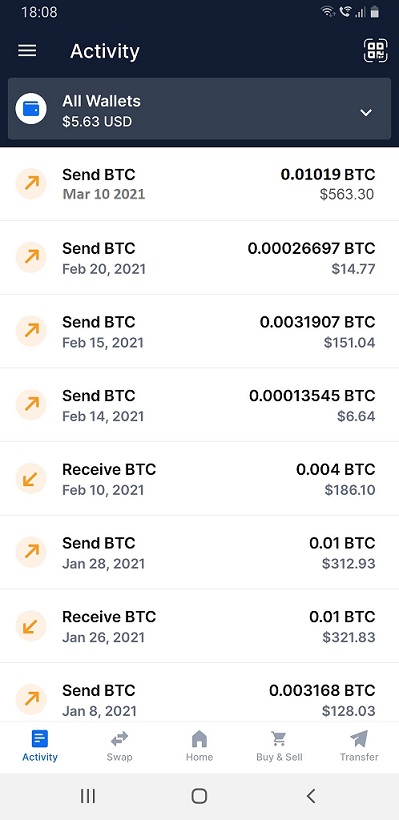Open Receive BTC from Jan 26, 2021
Screen dimensions: 399x820
point(199,627)
